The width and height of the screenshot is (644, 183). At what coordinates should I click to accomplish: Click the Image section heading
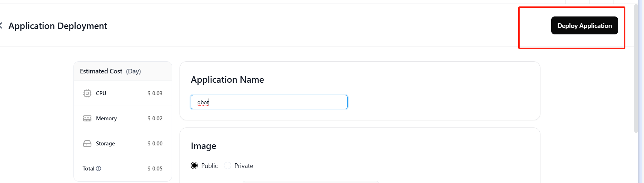coord(204,146)
